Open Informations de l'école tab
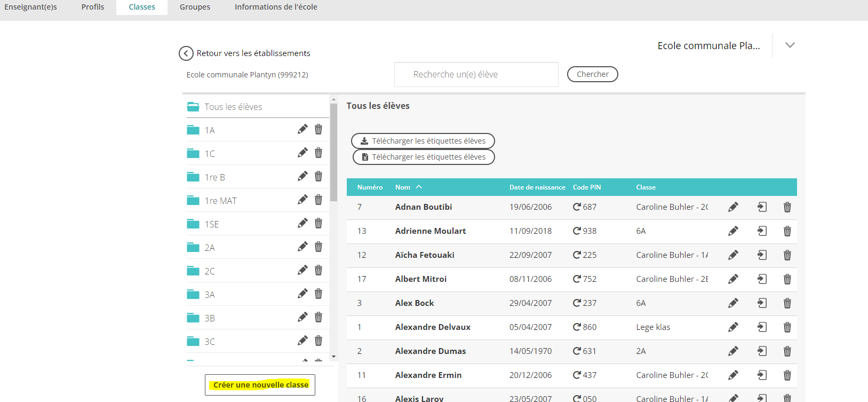The height and width of the screenshot is (402, 868). click(276, 7)
